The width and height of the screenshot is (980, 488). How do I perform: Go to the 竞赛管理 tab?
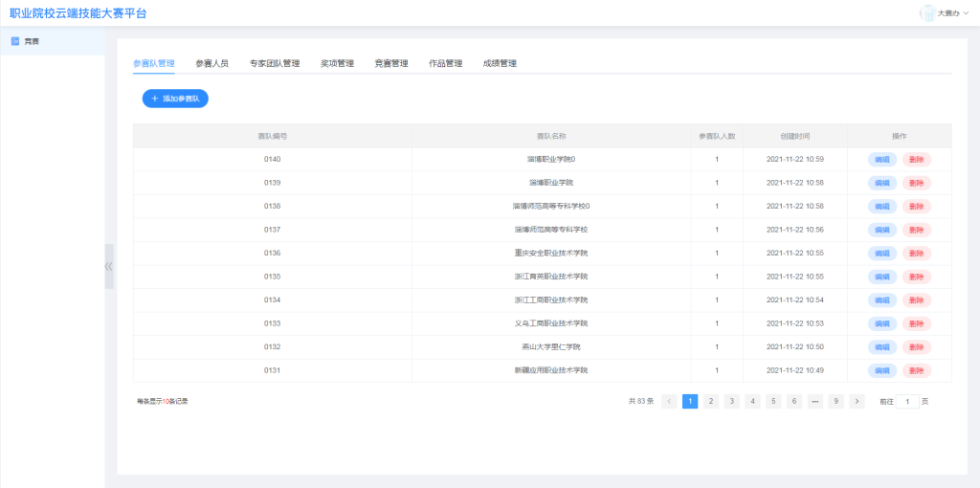[390, 63]
